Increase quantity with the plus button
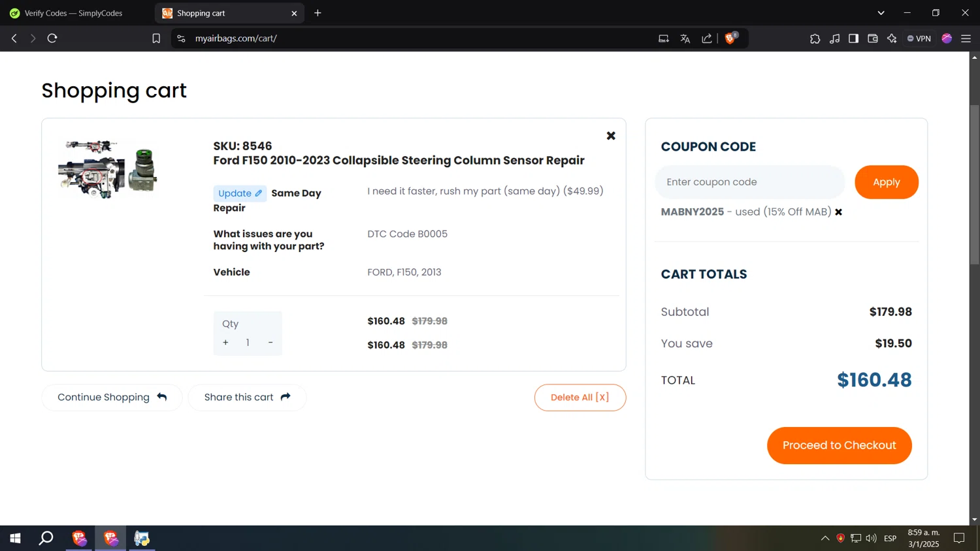The width and height of the screenshot is (980, 551). point(225,343)
